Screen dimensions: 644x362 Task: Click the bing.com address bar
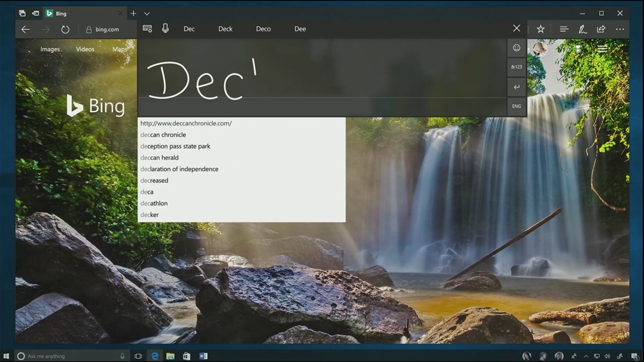coord(107,29)
